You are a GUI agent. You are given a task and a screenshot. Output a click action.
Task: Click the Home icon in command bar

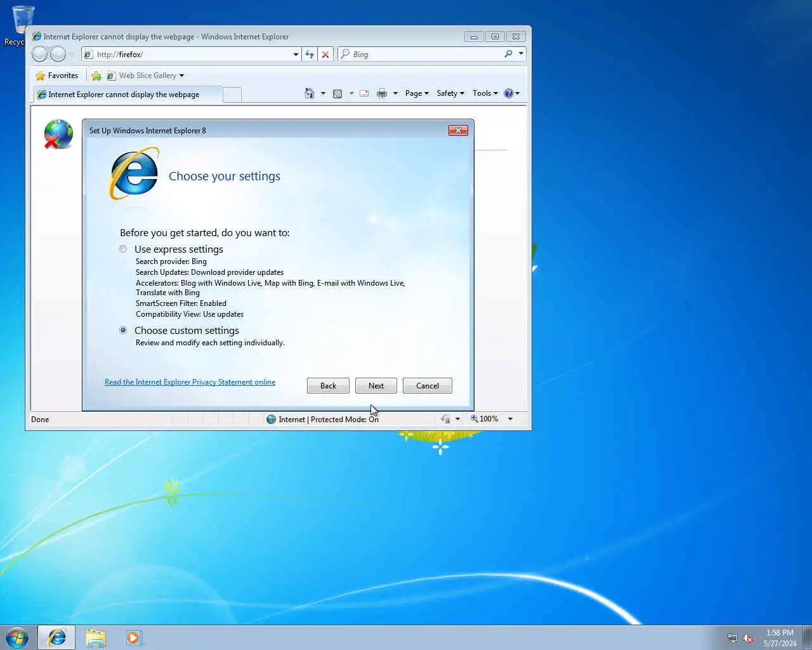coord(310,93)
